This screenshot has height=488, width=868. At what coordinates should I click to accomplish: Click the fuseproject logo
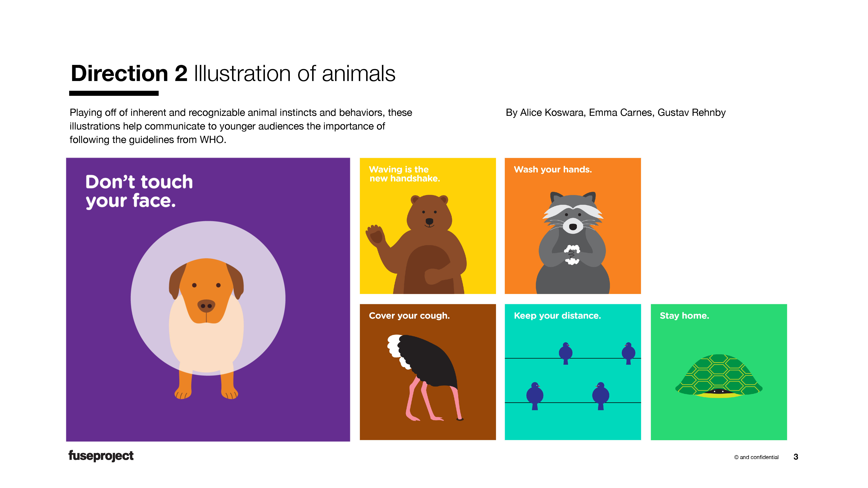[101, 456]
